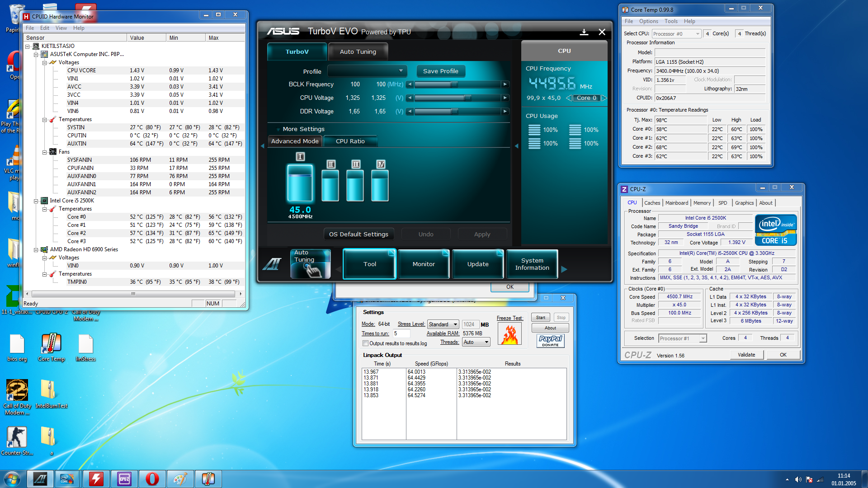Viewport: 868px width, 488px height.
Task: Open Selection processor dropdown in CPU-Z
Action: (682, 338)
